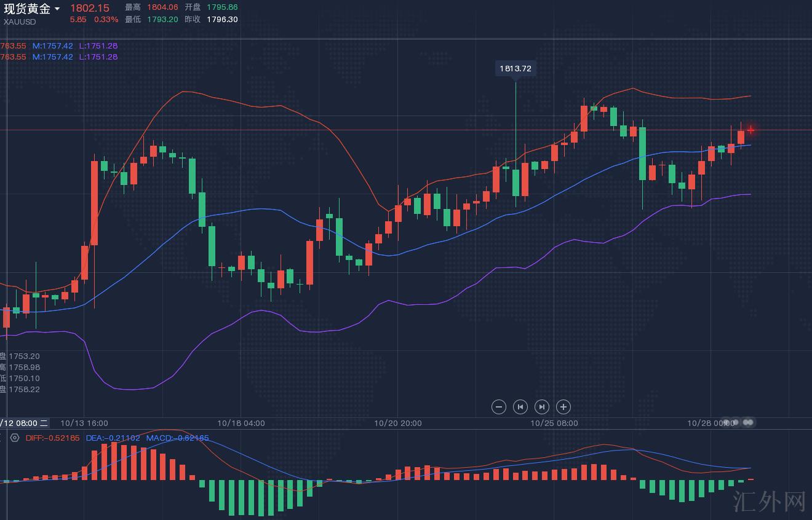The image size is (812, 520).
Task: Click the 最高 1804.06 high price value
Action: coord(162,7)
